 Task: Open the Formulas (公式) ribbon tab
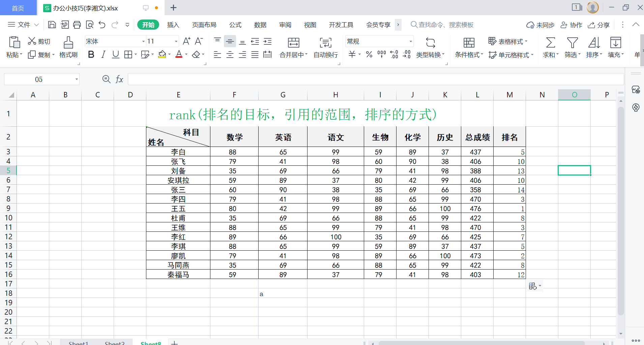pyautogui.click(x=235, y=25)
